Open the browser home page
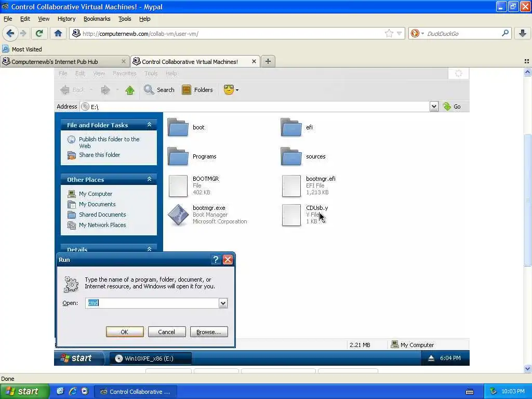Viewport: 532px width, 399px height. coord(58,33)
